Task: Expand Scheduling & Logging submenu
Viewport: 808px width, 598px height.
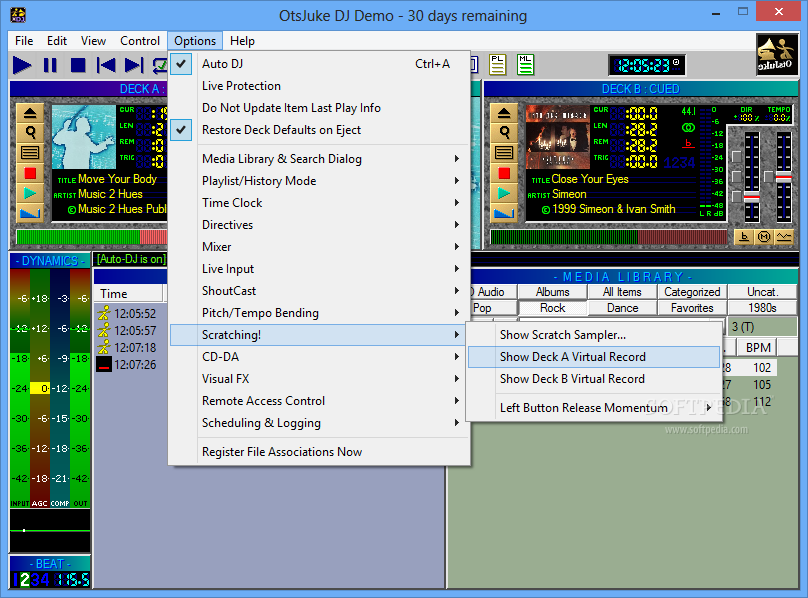Action: pos(319,423)
